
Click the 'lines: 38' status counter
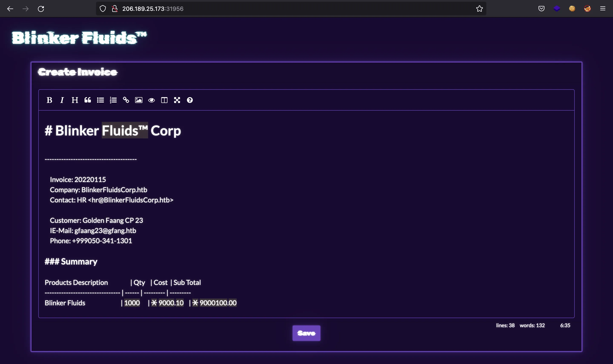505,325
